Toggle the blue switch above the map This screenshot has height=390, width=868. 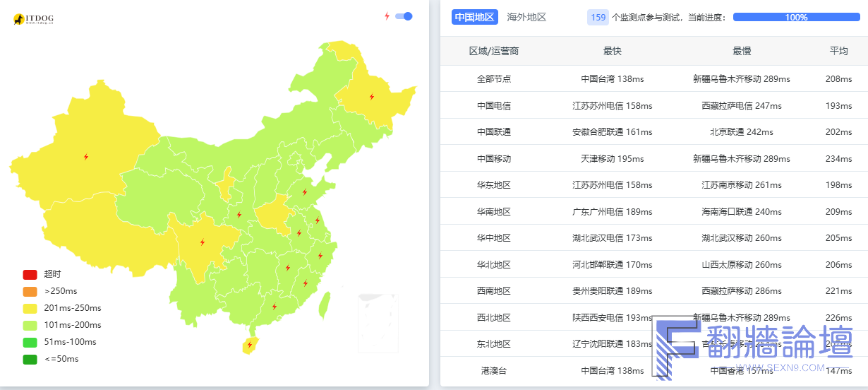pos(404,16)
